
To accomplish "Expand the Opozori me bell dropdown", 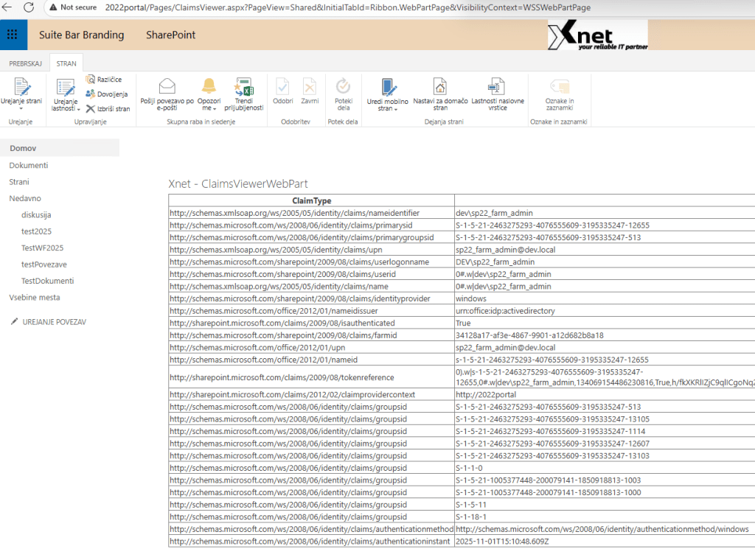I will pyautogui.click(x=209, y=108).
